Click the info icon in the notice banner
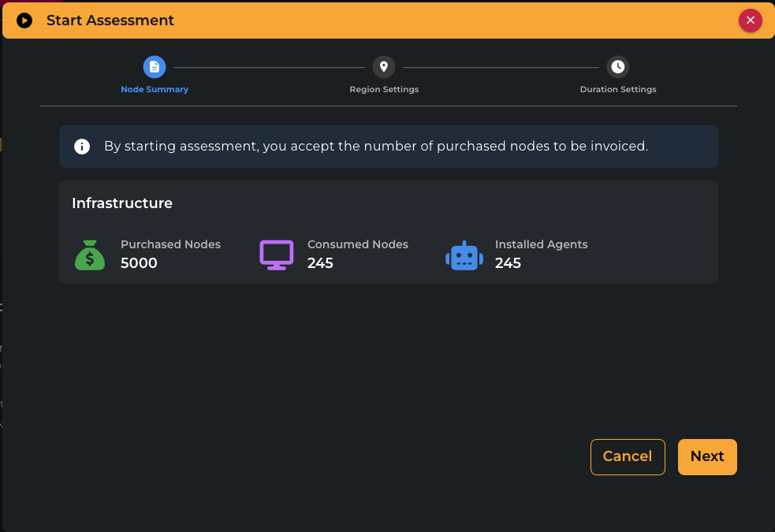Viewport: 775px width, 532px height. coord(82,147)
